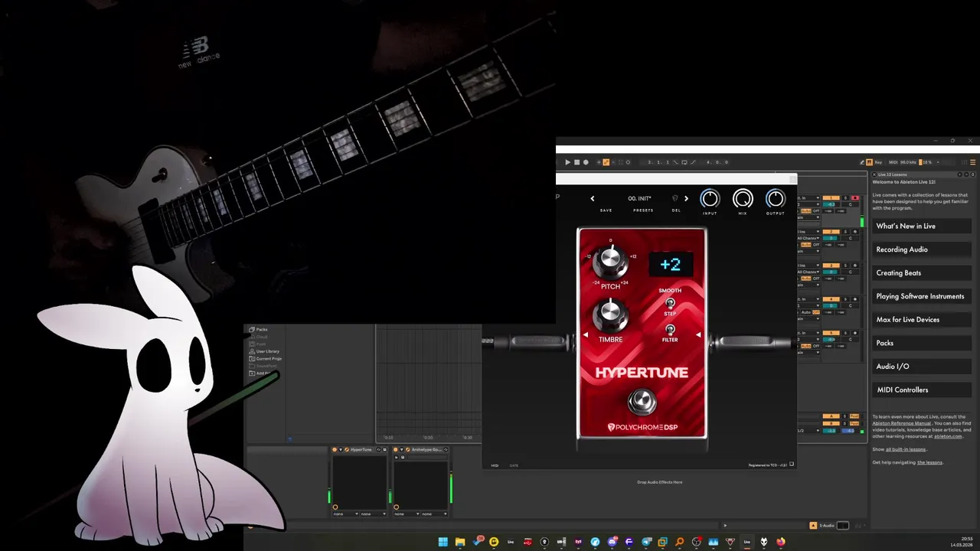
Task: Open the 00. INIT preset list
Action: pyautogui.click(x=639, y=199)
